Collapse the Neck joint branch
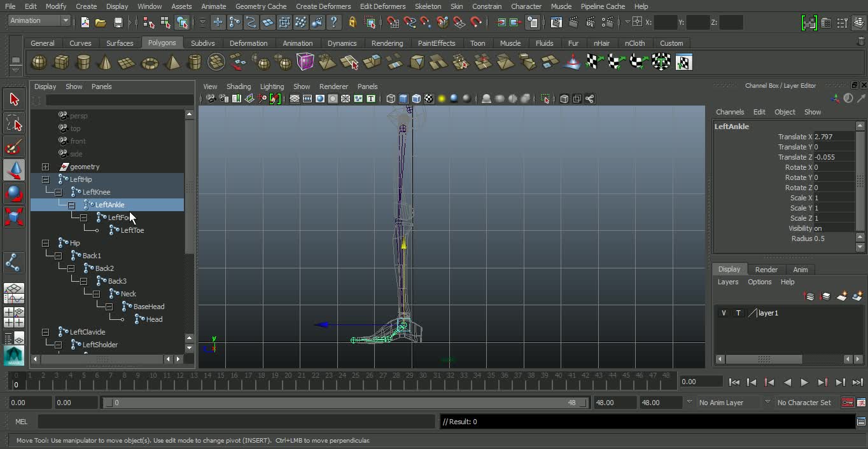This screenshot has width=868, height=449. click(x=96, y=294)
